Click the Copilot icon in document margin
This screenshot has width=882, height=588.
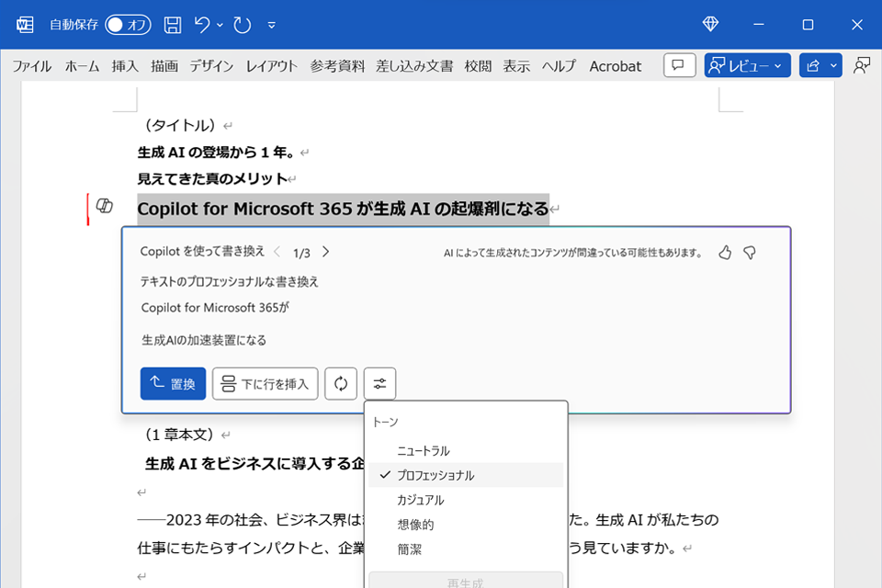(x=105, y=206)
